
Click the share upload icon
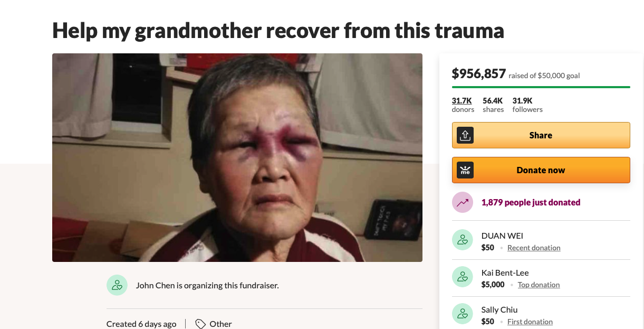coord(465,135)
